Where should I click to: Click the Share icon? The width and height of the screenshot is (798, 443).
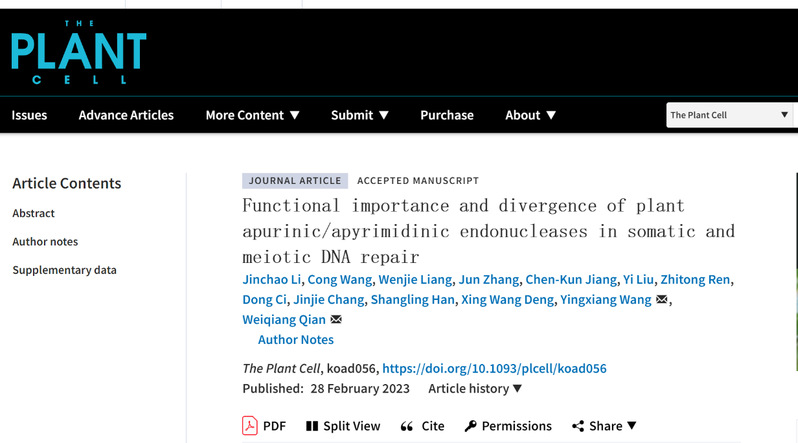click(x=578, y=426)
